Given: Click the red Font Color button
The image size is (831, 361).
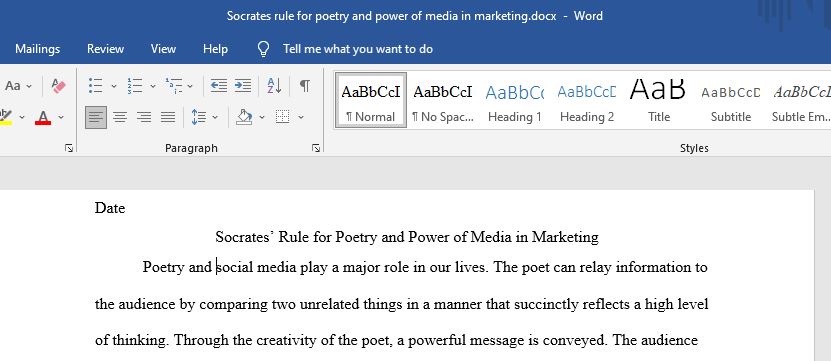Looking at the screenshot, I should point(43,117).
